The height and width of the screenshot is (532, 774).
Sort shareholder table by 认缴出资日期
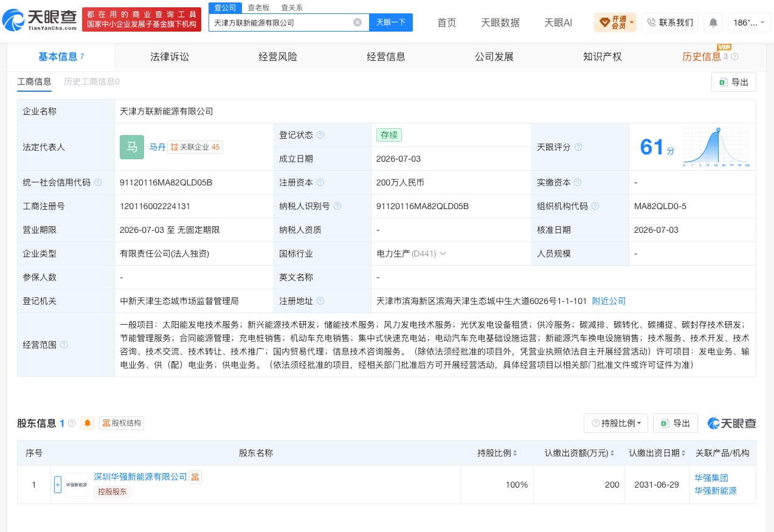(x=683, y=454)
